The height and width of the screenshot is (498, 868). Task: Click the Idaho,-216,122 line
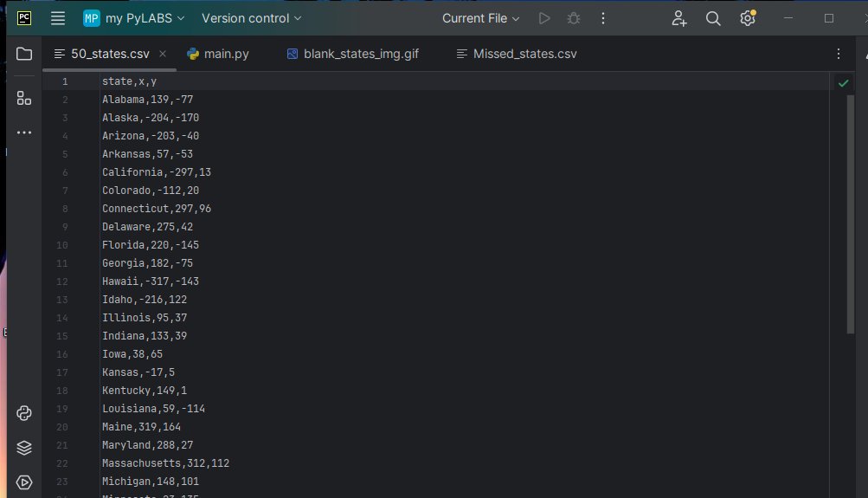[144, 300]
